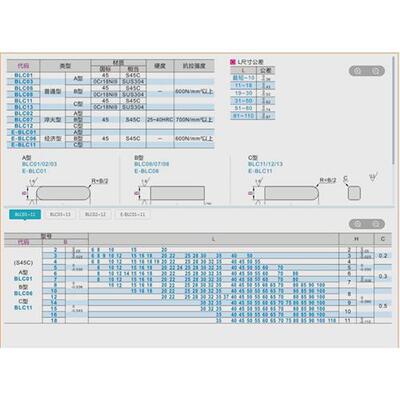This screenshot has width=400, height=400.
Task: Click the right magnifier icon above the L size table
Action: tap(376, 224)
